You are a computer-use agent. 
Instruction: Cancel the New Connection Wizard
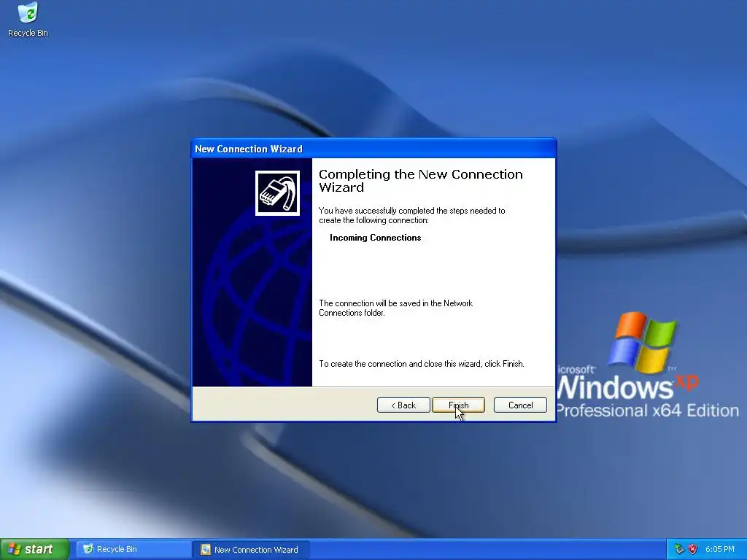pos(520,405)
